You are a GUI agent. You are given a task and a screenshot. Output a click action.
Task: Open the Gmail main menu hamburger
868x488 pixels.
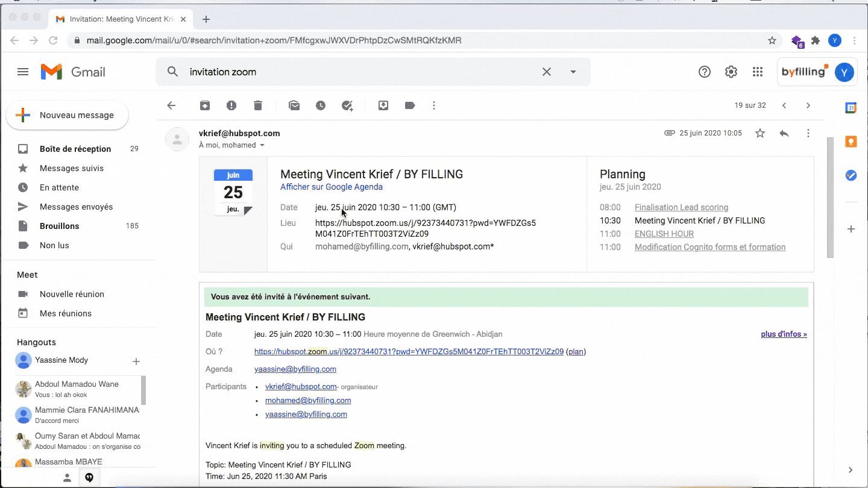[23, 72]
